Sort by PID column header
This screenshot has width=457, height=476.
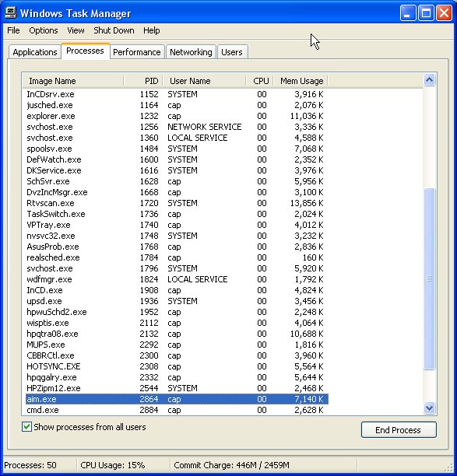pos(142,81)
